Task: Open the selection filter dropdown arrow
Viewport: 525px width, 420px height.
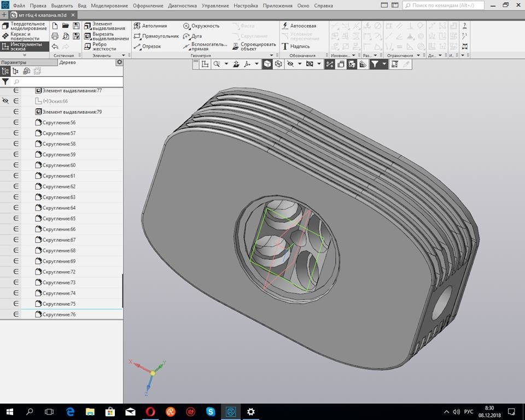Action: click(x=384, y=64)
